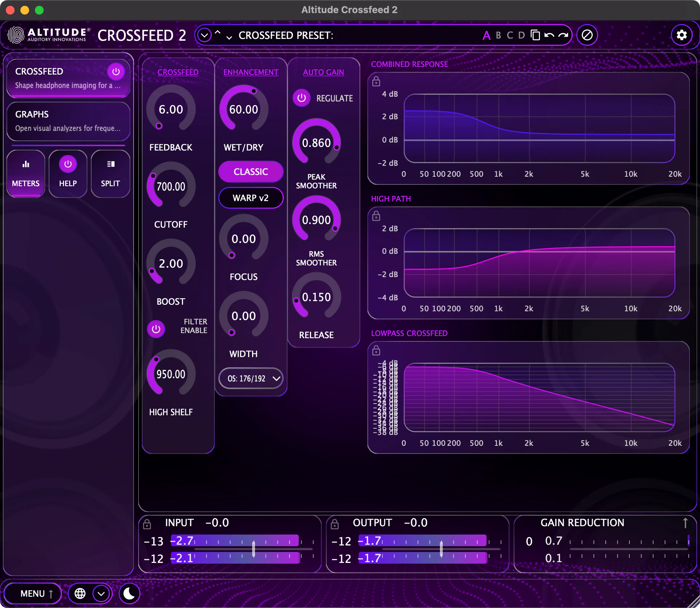The height and width of the screenshot is (608, 700).
Task: Click the Lowpass Crossfeed graph
Action: 539,397
